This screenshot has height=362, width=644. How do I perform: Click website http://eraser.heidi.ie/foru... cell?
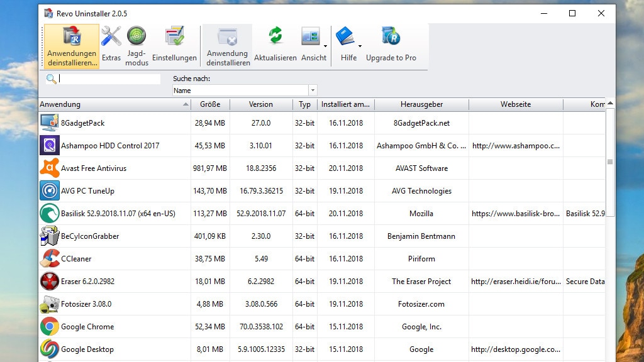(x=516, y=282)
